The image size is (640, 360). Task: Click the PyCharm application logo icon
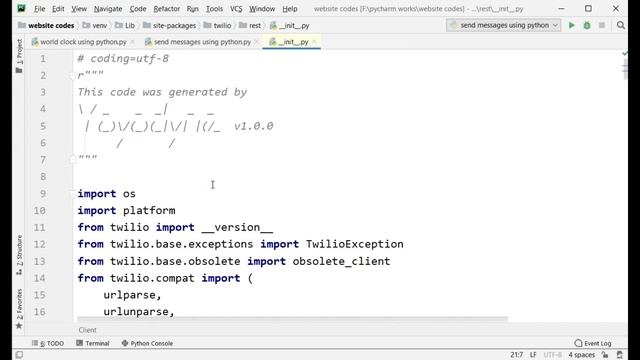[22, 9]
